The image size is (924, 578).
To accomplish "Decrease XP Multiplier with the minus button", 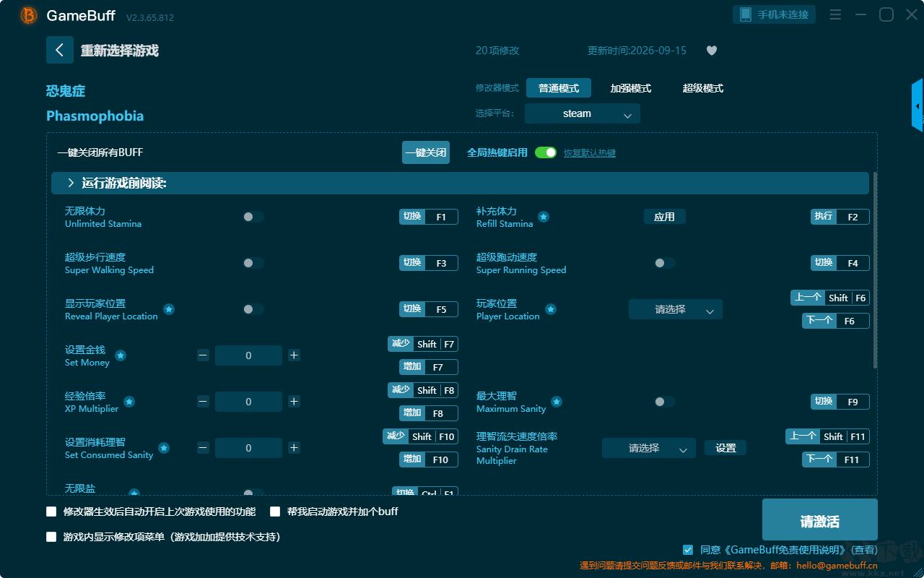I will [203, 402].
